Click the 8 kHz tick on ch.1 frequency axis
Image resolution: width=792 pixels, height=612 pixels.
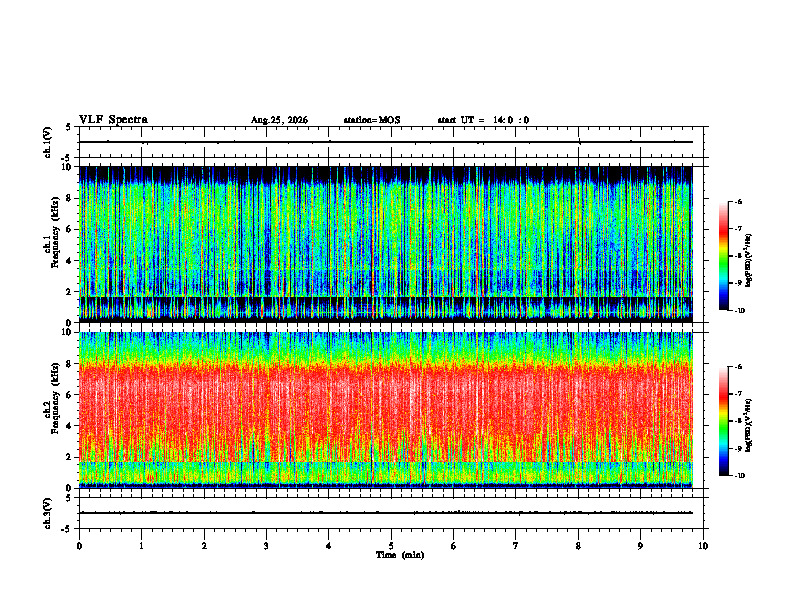pos(70,198)
